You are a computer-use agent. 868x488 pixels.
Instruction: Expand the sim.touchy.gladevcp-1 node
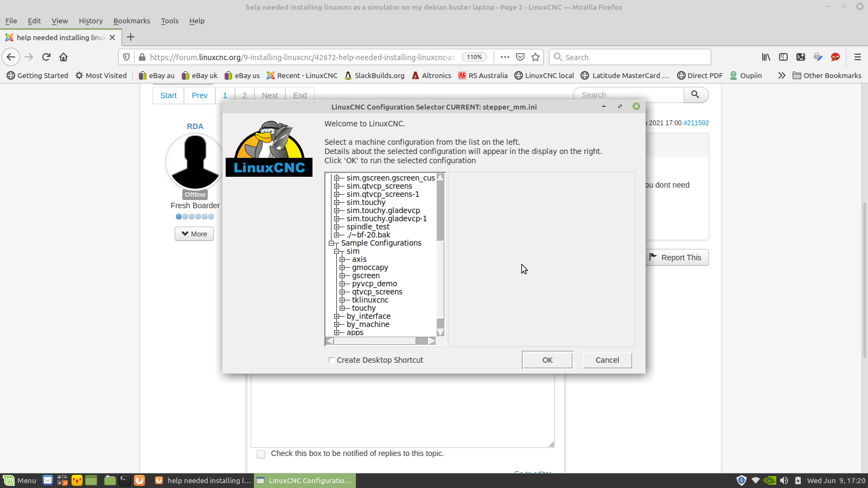point(337,219)
